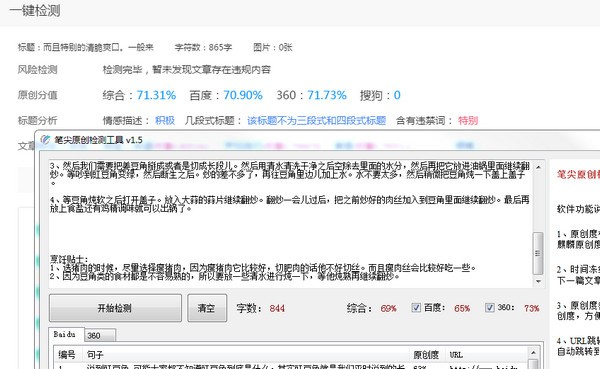Screen dimensions: 600x369
Task: Toggle the 360 checkbox
Action: (x=490, y=307)
